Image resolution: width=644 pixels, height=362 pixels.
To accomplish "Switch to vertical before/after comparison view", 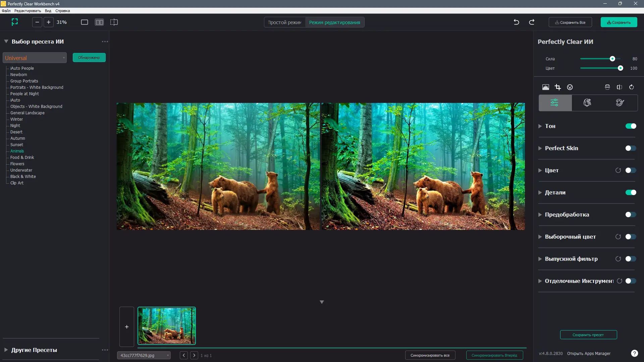I will [620, 87].
